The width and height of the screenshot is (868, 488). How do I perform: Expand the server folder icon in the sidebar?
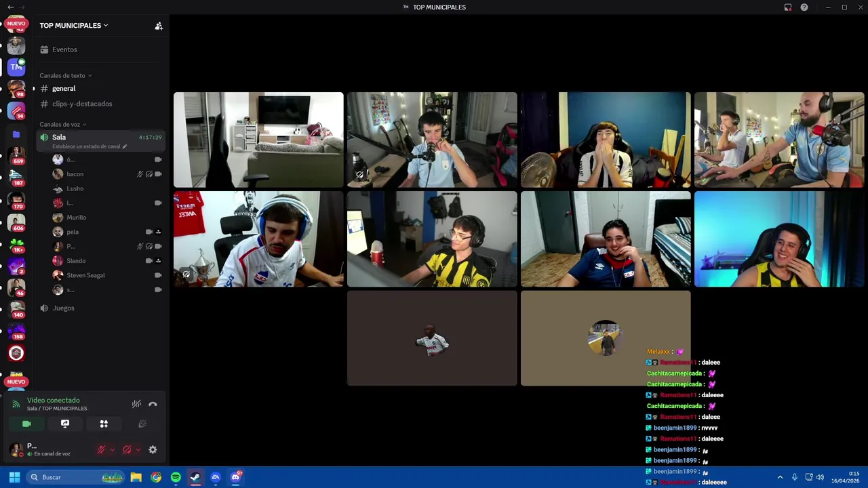16,134
